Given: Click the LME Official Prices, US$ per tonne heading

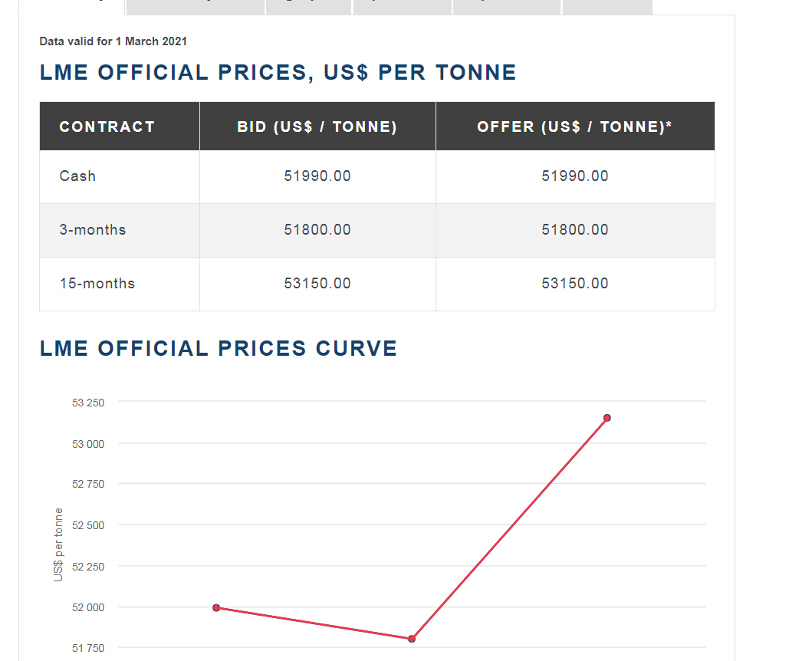Looking at the screenshot, I should click(278, 73).
